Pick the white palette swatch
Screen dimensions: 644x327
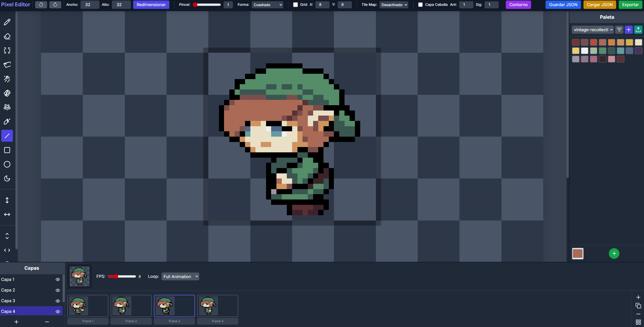[x=585, y=51]
